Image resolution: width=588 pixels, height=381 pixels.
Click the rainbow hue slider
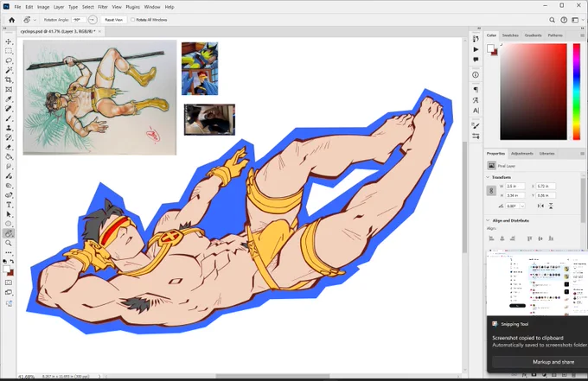click(x=577, y=92)
